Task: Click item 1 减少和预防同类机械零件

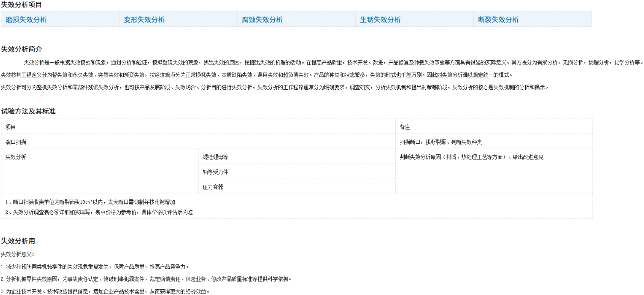Action: click(95, 267)
